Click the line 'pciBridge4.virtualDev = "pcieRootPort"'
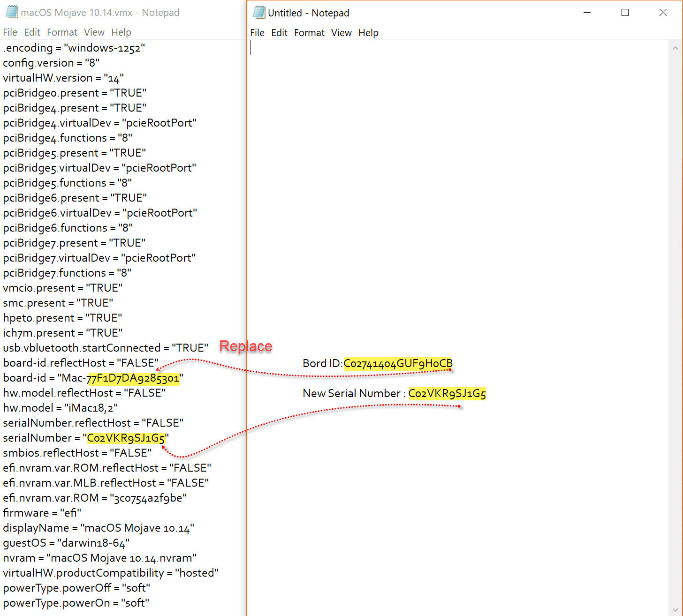The image size is (683, 616). (x=99, y=123)
